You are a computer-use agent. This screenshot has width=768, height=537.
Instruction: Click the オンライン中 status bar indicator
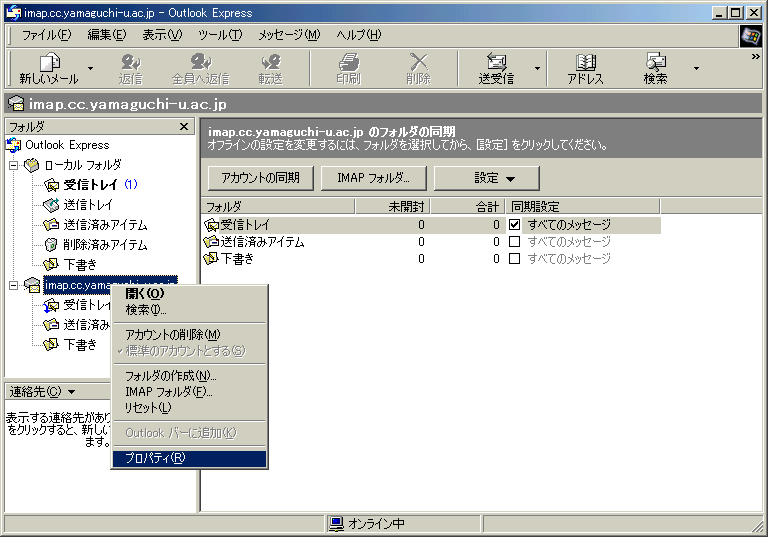[367, 524]
